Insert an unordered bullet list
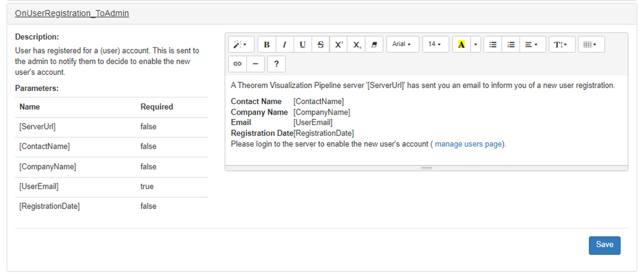This screenshot has width=644, height=274. coord(493,45)
